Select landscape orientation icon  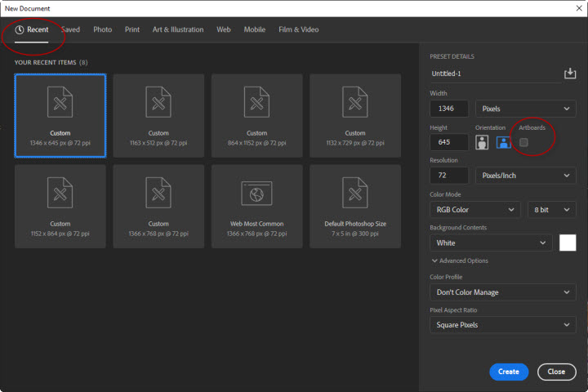[504, 143]
